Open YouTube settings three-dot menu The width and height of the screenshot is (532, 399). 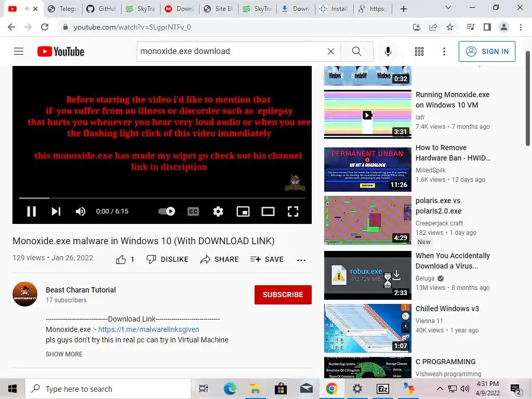tap(444, 51)
